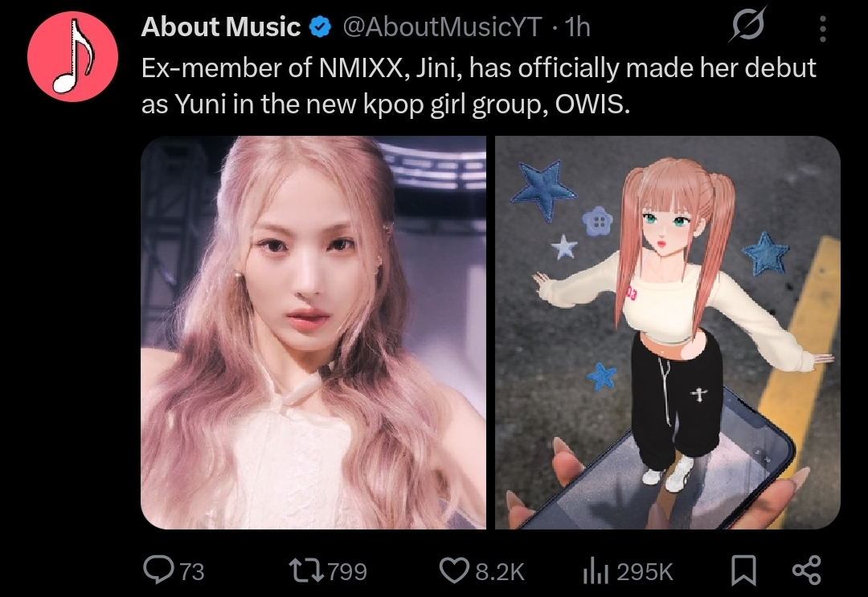Open the Grok slashed-circle icon
The width and height of the screenshot is (868, 597).
[748, 24]
